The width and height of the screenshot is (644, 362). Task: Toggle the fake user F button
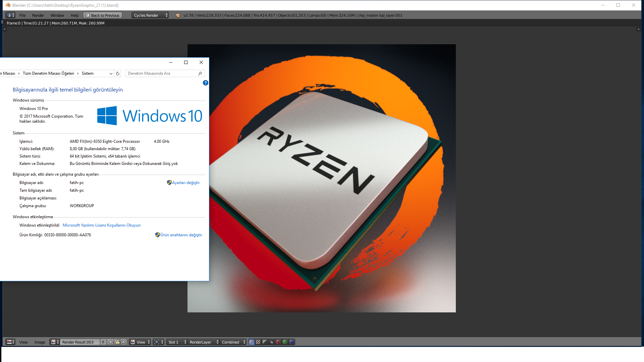[103, 342]
